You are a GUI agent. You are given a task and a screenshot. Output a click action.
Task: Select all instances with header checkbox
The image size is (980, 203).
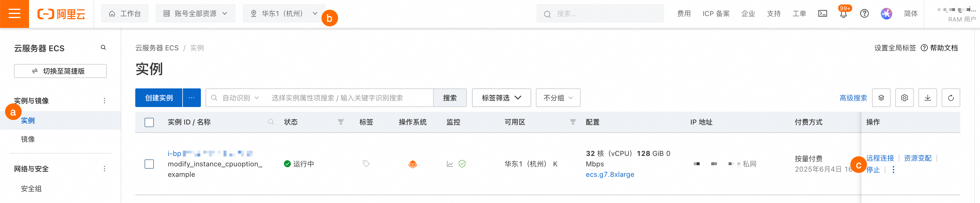click(149, 122)
